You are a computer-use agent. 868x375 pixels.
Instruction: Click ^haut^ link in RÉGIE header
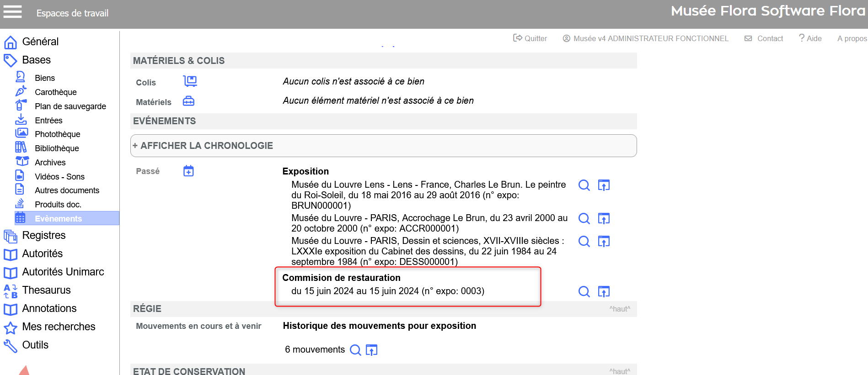pyautogui.click(x=620, y=309)
